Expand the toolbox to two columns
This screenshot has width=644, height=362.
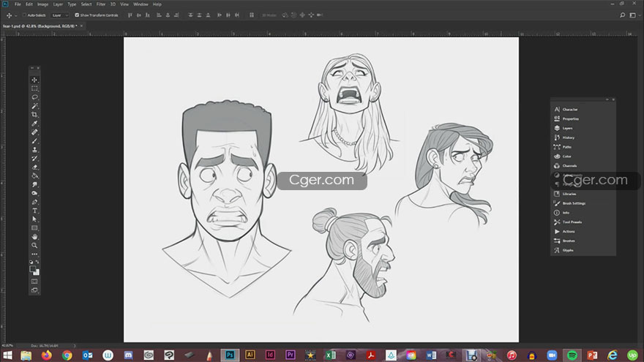(x=32, y=68)
